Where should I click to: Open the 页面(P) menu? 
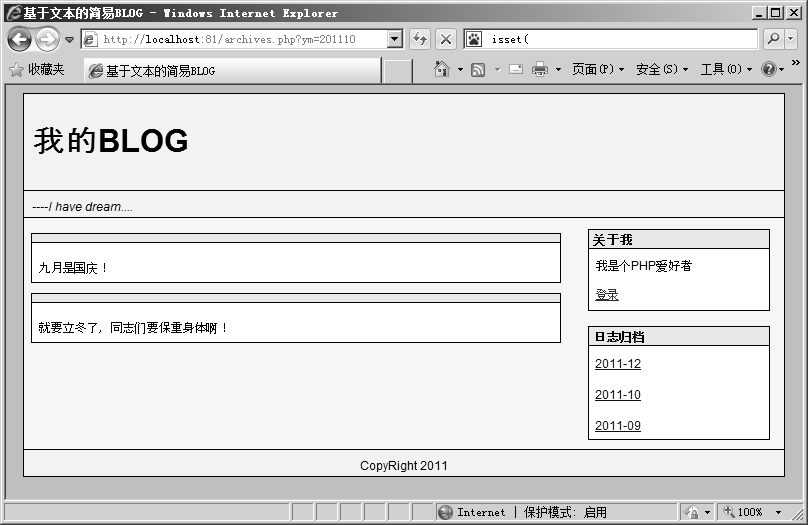coord(598,69)
